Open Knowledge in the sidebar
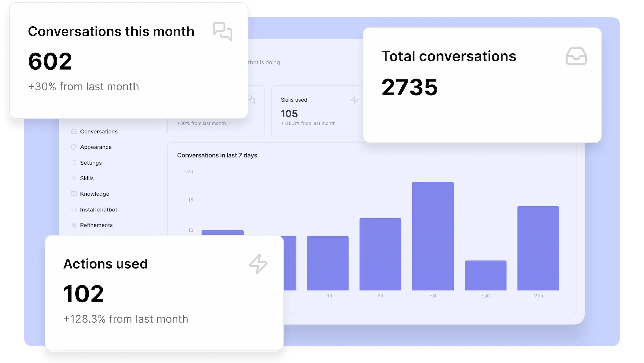 coord(94,194)
